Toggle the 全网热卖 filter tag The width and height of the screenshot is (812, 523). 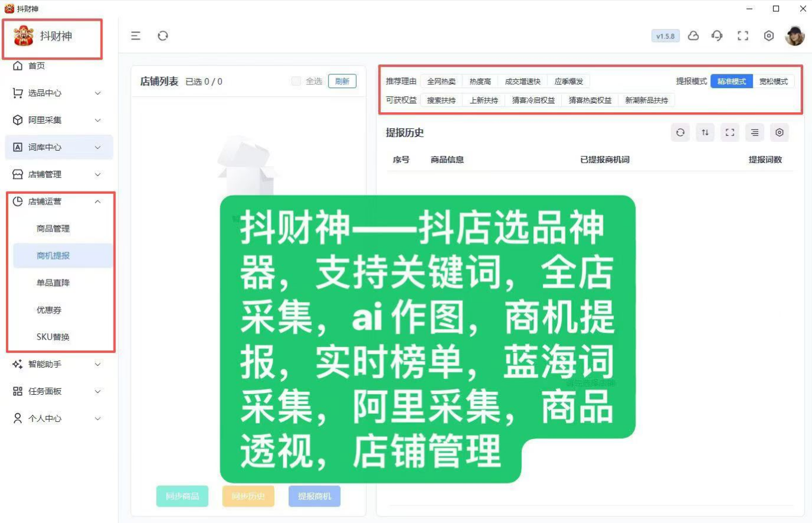[441, 82]
